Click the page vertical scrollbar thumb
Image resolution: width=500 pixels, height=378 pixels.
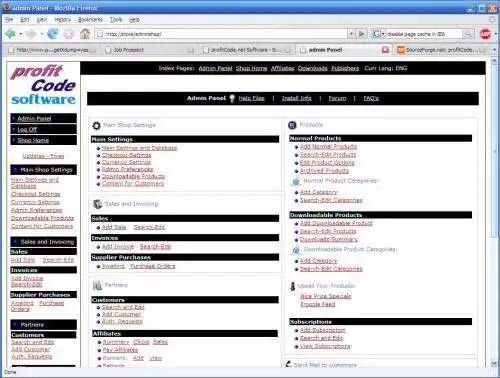tap(494, 151)
